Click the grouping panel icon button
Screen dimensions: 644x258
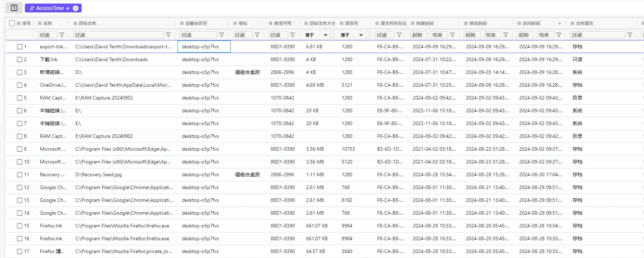(x=14, y=8)
